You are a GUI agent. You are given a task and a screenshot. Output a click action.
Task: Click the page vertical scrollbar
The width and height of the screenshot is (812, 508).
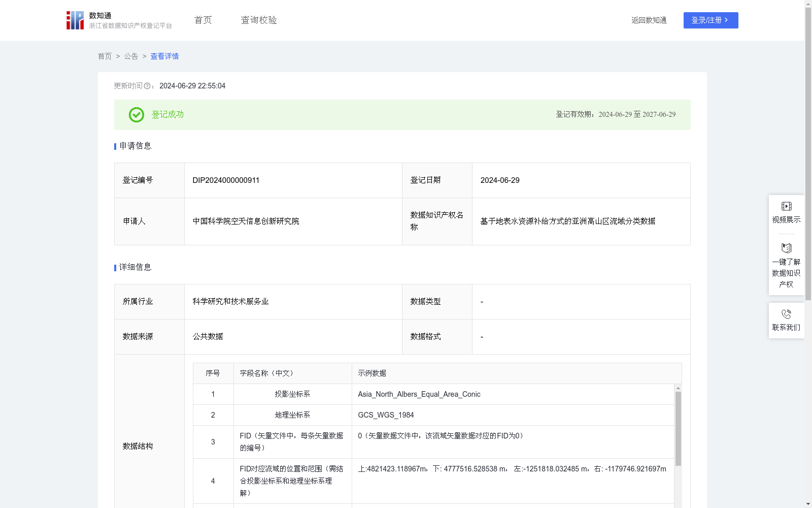pos(808,154)
